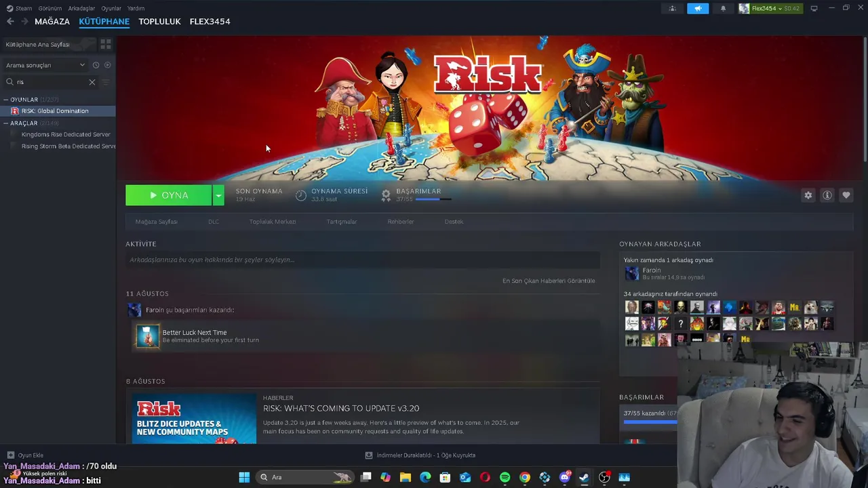Open the Arama sonuçları dropdown
This screenshot has height=488, width=868.
45,65
